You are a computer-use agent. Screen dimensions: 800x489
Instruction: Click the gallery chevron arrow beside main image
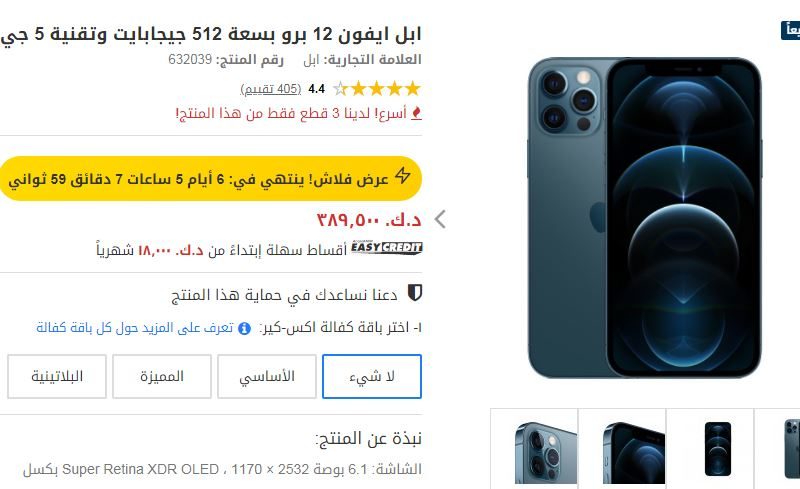(x=440, y=219)
